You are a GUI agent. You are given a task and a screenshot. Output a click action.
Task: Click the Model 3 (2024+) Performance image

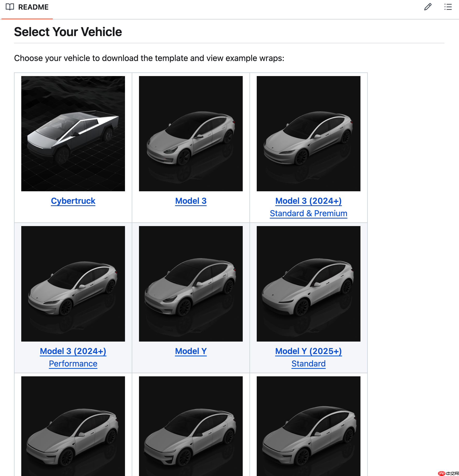click(73, 284)
